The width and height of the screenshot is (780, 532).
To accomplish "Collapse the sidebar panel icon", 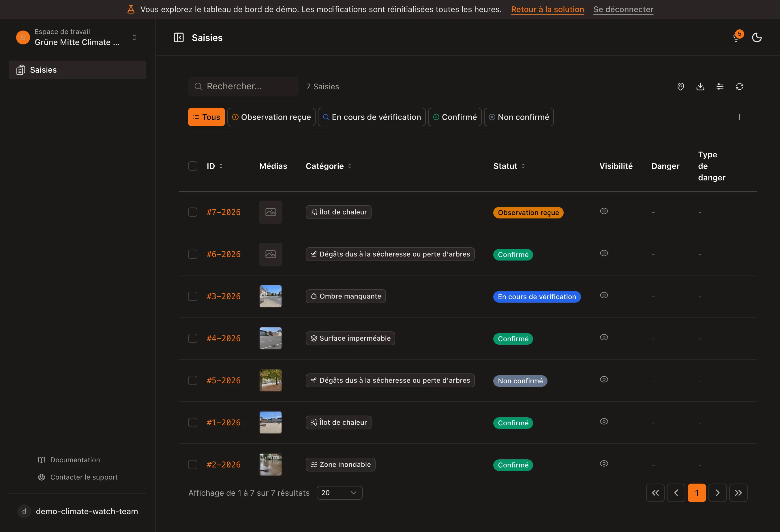I will [179, 37].
